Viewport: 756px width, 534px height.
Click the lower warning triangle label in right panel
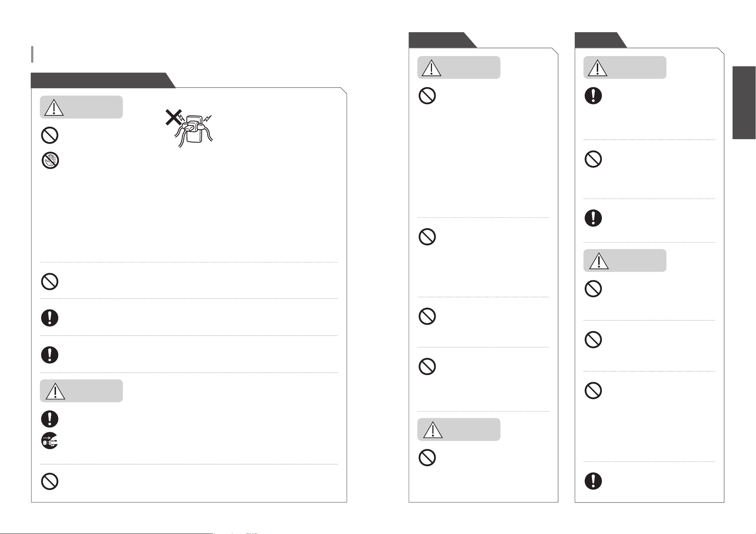click(x=625, y=260)
